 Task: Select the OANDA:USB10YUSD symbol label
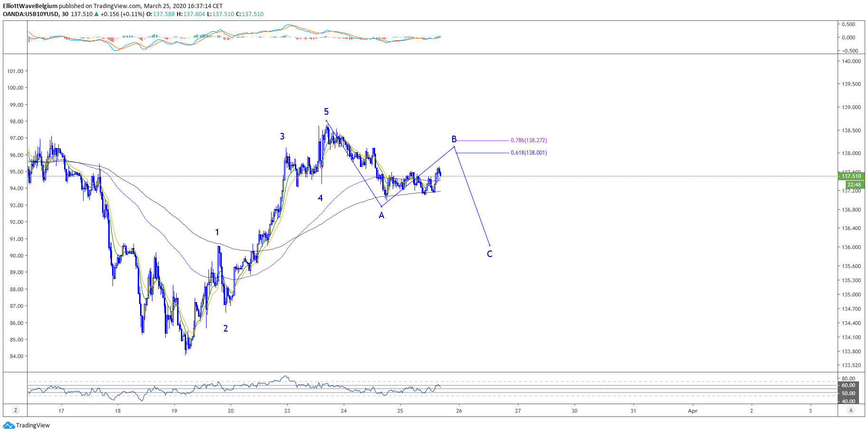31,14
